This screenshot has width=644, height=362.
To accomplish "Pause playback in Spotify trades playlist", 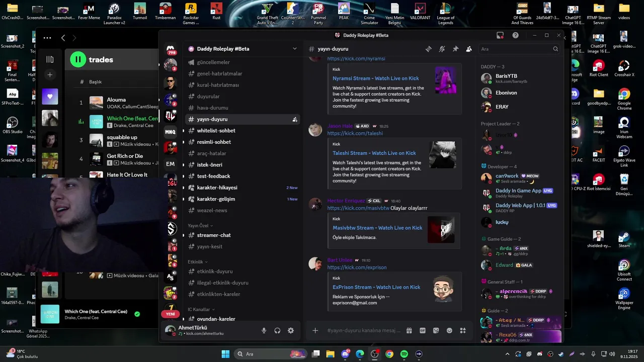I will (x=78, y=59).
